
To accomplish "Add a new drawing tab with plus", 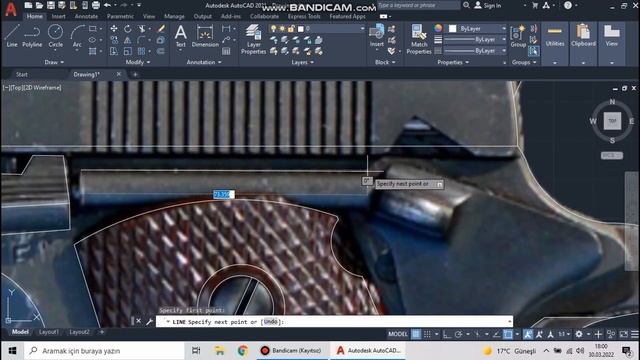I will (135, 74).
